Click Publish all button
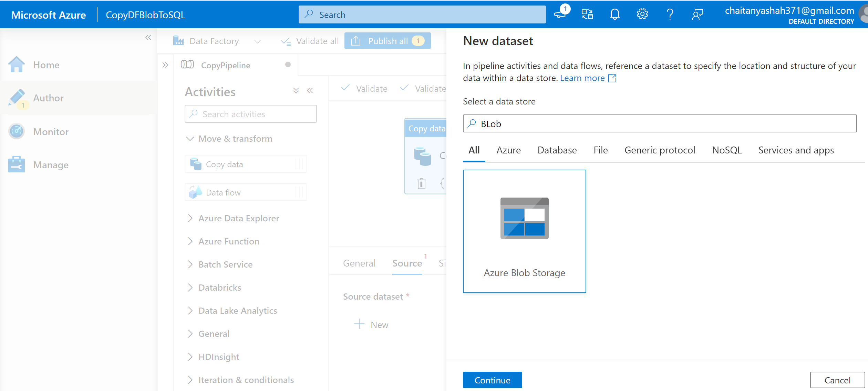Image resolution: width=868 pixels, height=391 pixels. [x=387, y=41]
